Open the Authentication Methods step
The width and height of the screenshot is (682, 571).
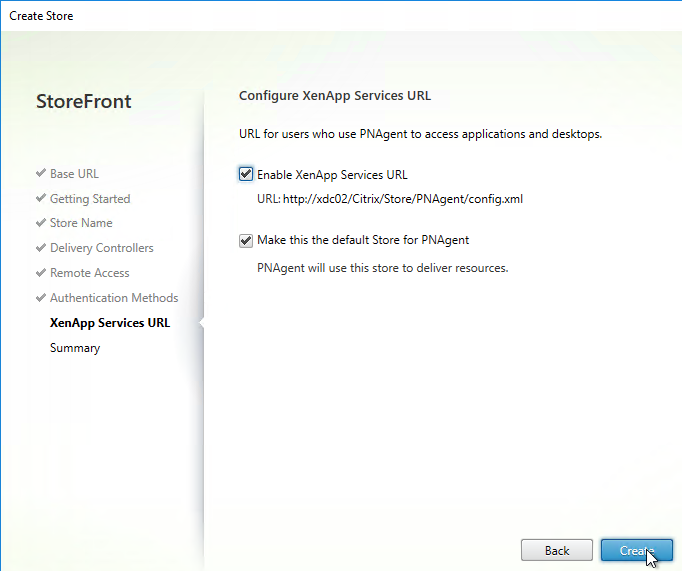point(114,298)
